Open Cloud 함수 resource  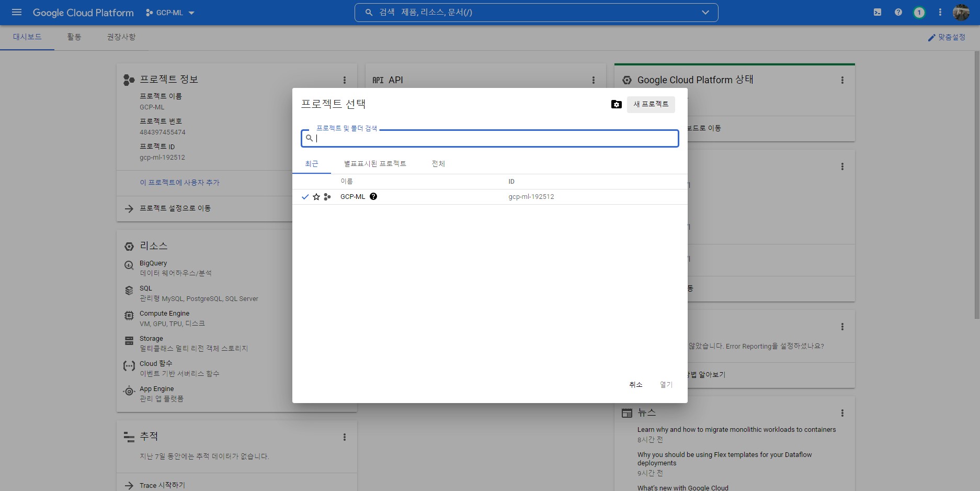(156, 363)
